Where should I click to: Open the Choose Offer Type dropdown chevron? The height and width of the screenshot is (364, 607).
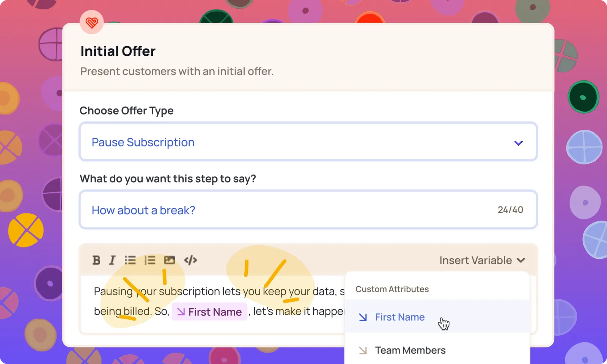[519, 143]
